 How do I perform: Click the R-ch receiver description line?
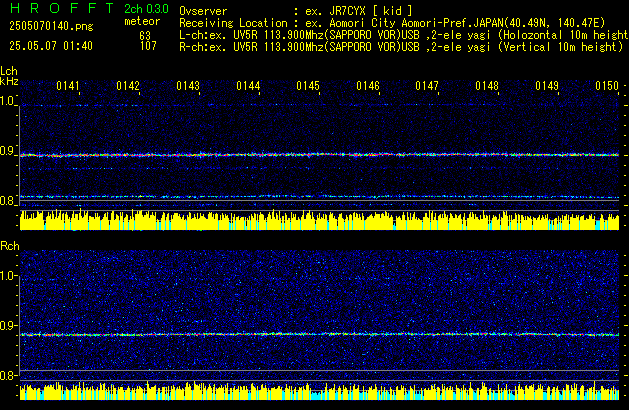point(401,47)
